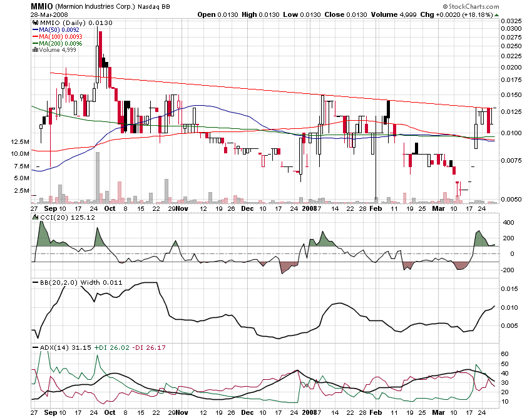Select the blue MA(50) line swatch

pos(35,30)
